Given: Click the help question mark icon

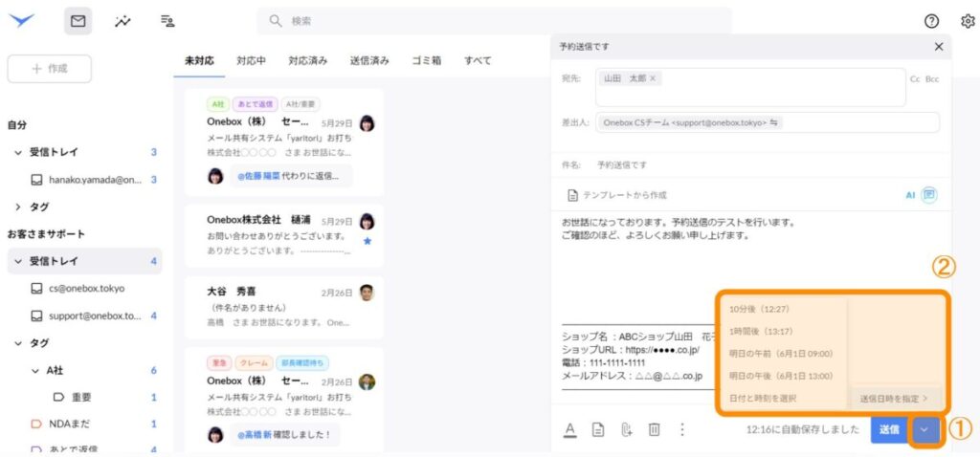Looking at the screenshot, I should click(931, 21).
